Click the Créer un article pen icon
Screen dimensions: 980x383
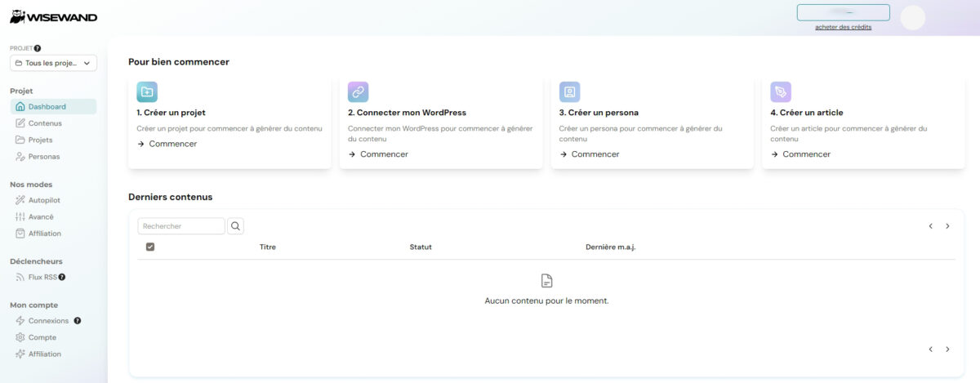tap(781, 91)
